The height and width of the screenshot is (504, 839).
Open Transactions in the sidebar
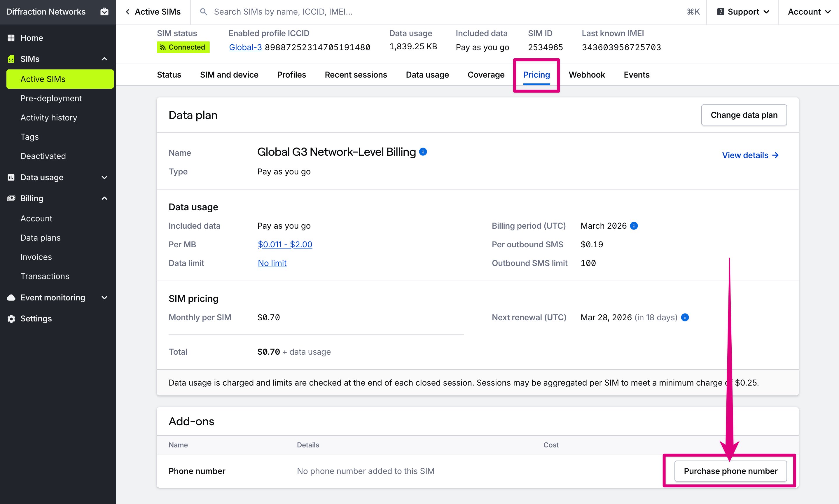[x=45, y=276]
